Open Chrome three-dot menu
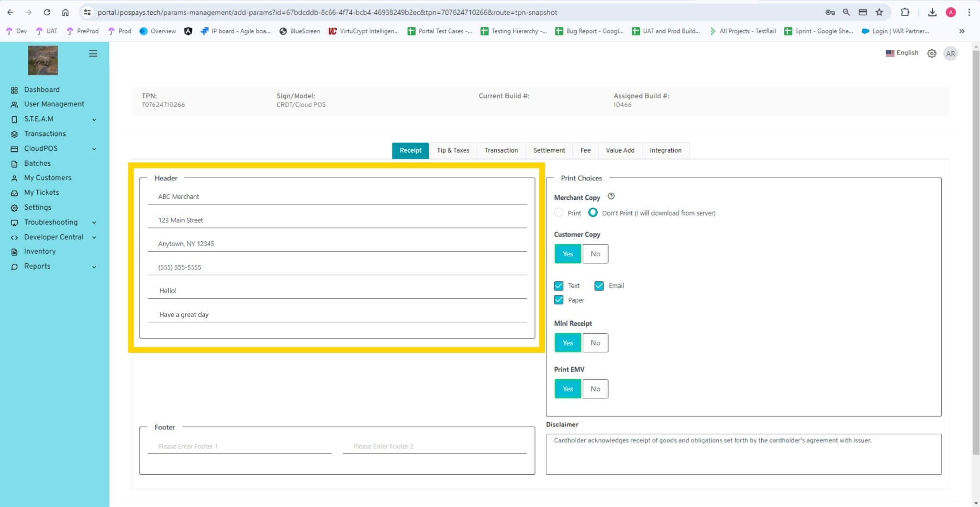This screenshot has width=980, height=507. (x=969, y=12)
